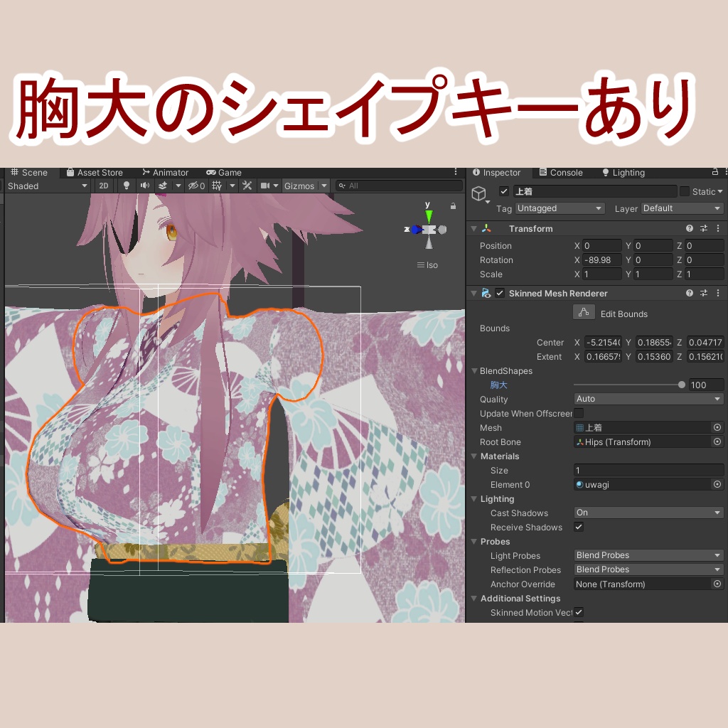This screenshot has height=728, width=728.
Task: Disable the Skinned Mesh Renderer component checkbox
Action: tap(500, 293)
